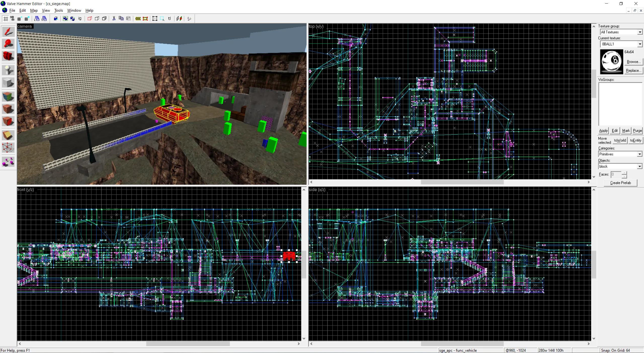Image resolution: width=644 pixels, height=353 pixels.
Task: Expand the Categories dropdown
Action: [x=639, y=154]
